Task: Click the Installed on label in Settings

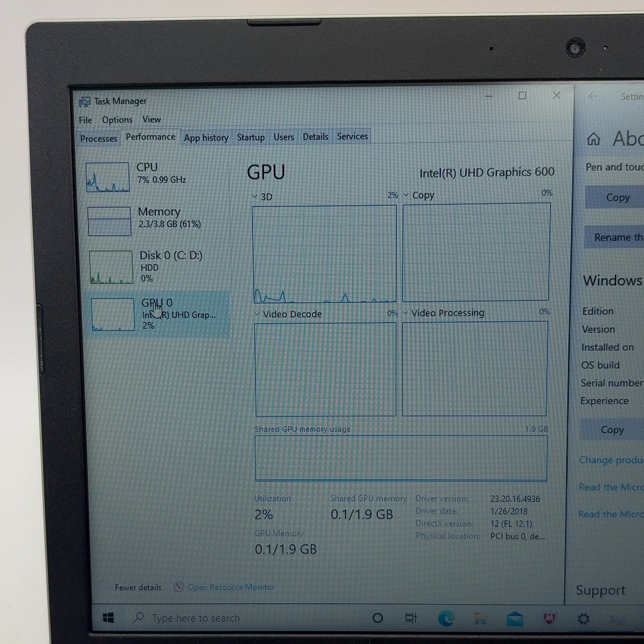Action: click(x=607, y=347)
